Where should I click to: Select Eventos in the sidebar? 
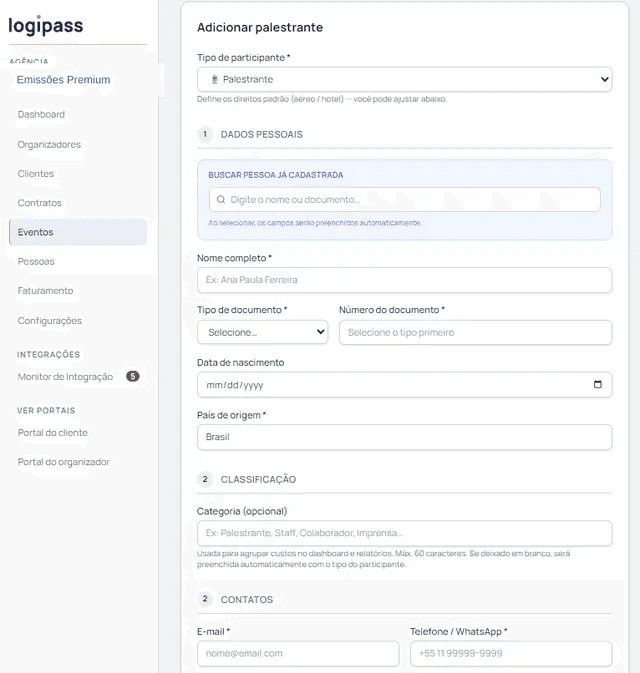point(78,232)
